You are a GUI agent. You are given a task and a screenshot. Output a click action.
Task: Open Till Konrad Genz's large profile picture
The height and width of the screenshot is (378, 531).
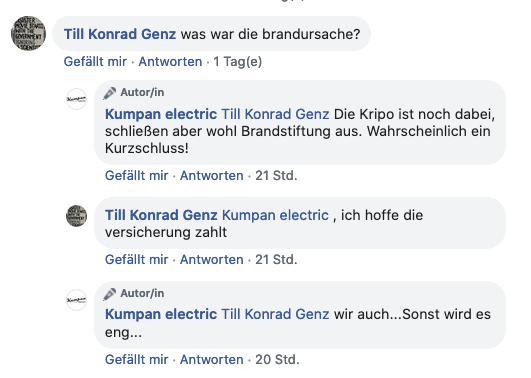[x=28, y=34]
